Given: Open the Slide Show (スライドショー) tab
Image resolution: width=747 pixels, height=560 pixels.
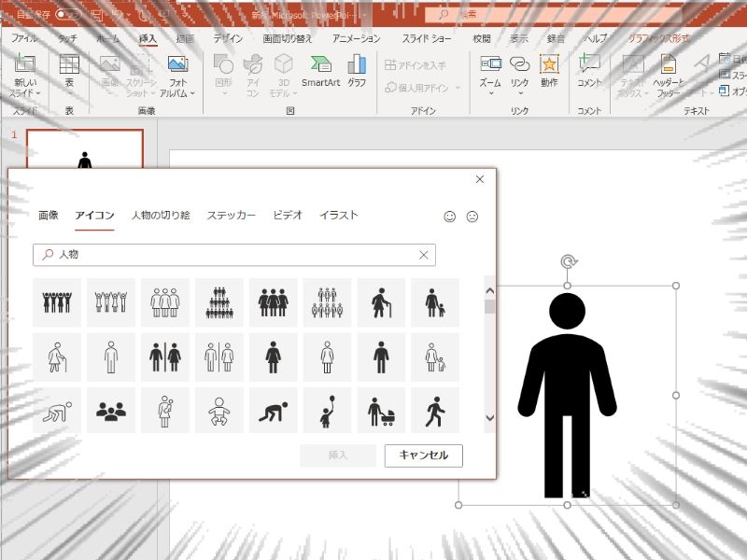Looking at the screenshot, I should coord(427,38).
